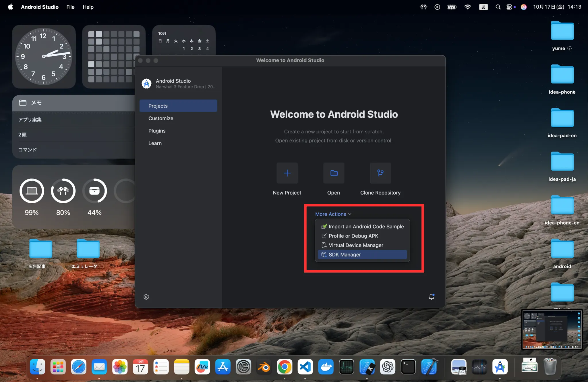Image resolution: width=588 pixels, height=382 pixels.
Task: Click the Wi-Fi icon in the menu bar
Action: pos(468,7)
